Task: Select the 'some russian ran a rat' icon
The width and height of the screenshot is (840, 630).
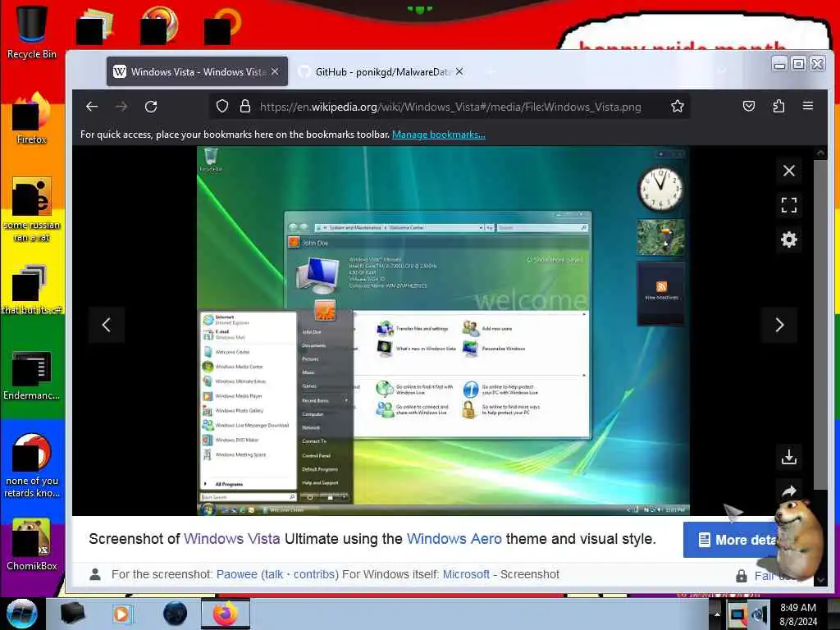Action: pyautogui.click(x=31, y=209)
